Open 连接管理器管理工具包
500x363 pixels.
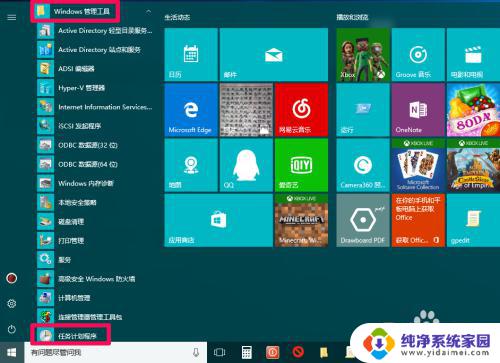tap(95, 317)
